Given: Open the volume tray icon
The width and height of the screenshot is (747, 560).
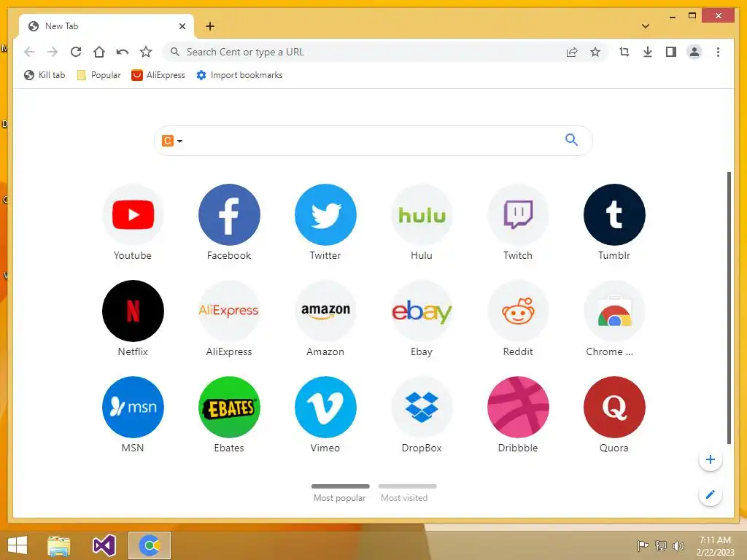Looking at the screenshot, I should (678, 545).
